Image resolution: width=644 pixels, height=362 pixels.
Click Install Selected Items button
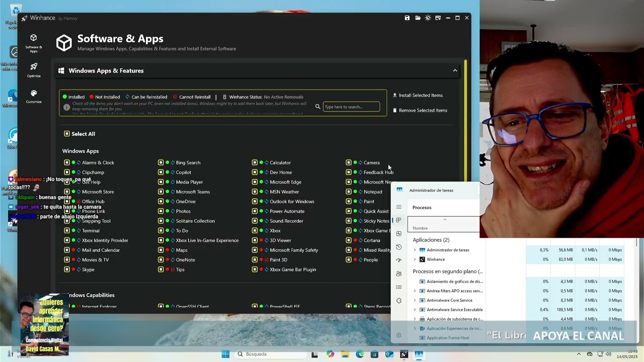point(418,95)
